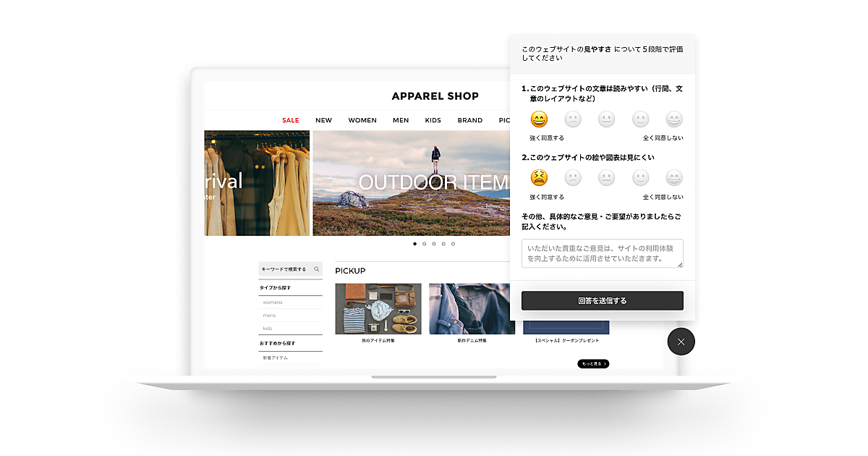Open the SALE menu item
Screen dimensions: 868x456
(290, 120)
